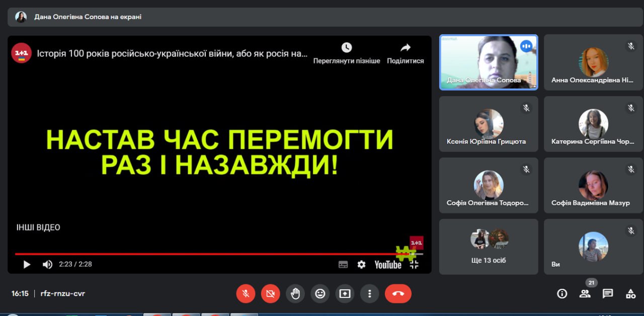644x316 pixels.
Task: Click 'Переглянути пізніше' watch later button
Action: (347, 53)
